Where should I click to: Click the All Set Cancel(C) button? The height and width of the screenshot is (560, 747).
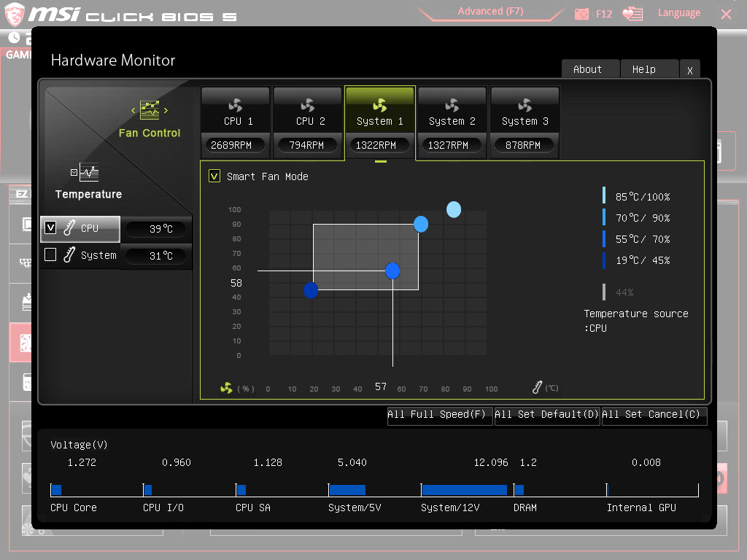(x=654, y=415)
